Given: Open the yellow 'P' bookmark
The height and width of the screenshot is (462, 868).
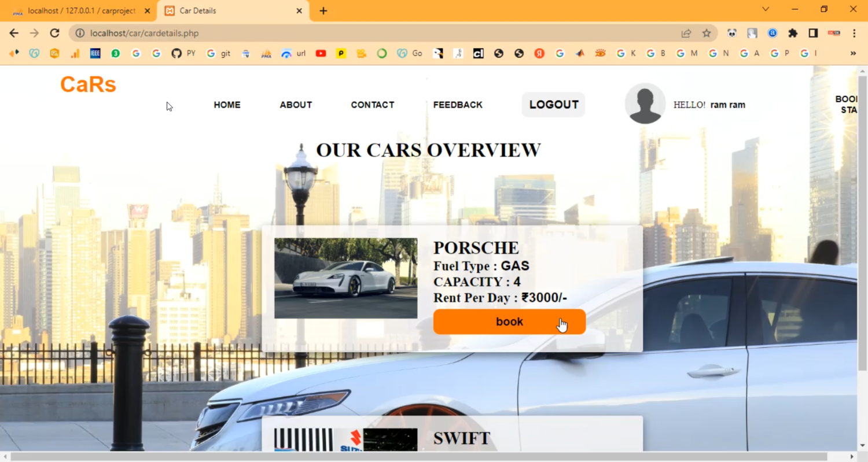Looking at the screenshot, I should (x=341, y=53).
